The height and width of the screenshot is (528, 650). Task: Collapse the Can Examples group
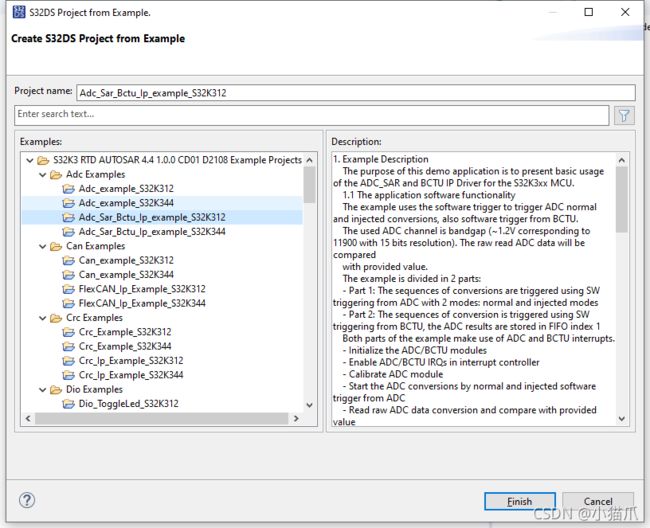[42, 246]
